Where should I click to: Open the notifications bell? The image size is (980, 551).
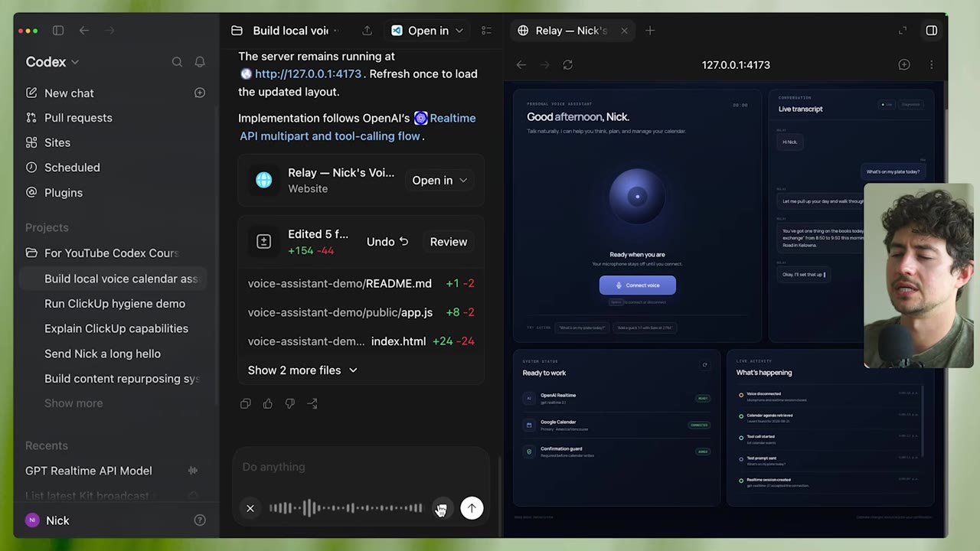point(200,62)
